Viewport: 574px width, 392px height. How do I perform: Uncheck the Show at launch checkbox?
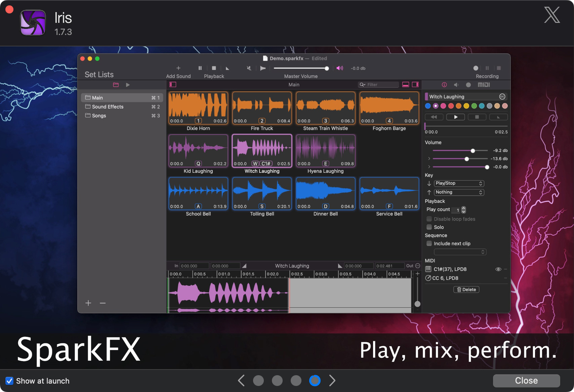pyautogui.click(x=9, y=381)
